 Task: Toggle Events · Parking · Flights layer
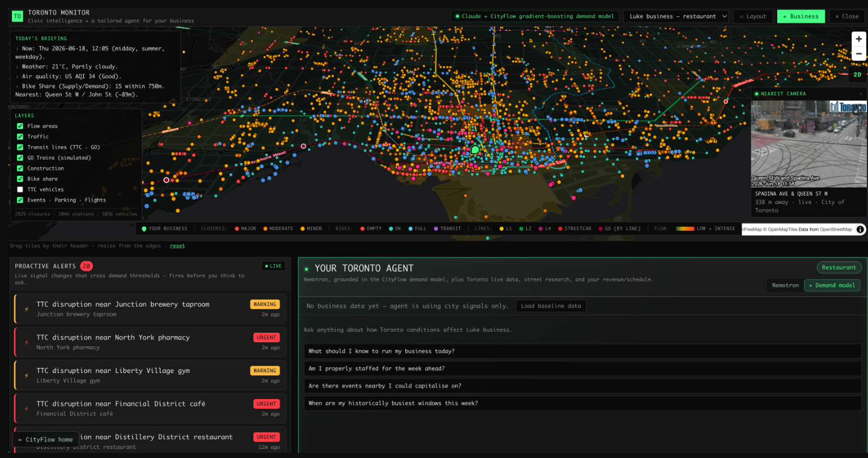(20, 200)
